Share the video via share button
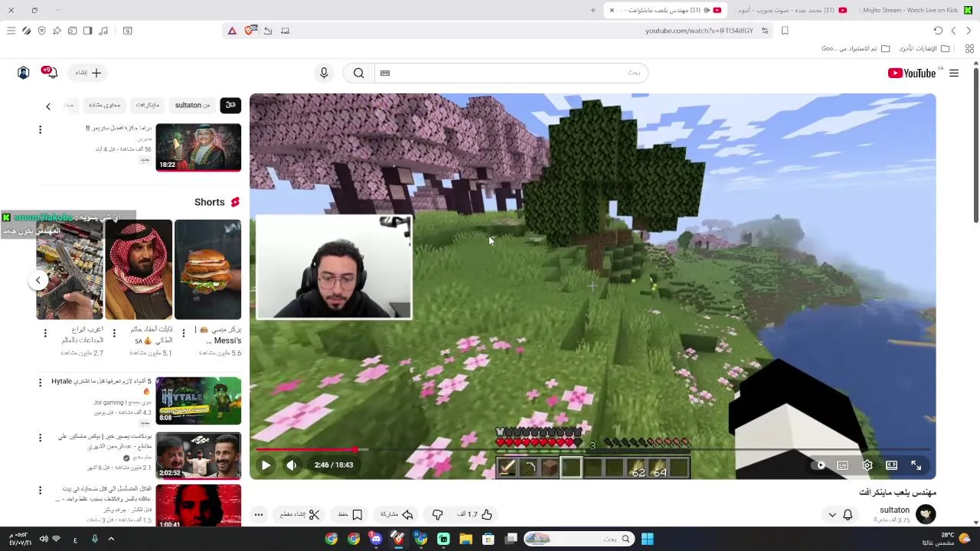 click(397, 514)
